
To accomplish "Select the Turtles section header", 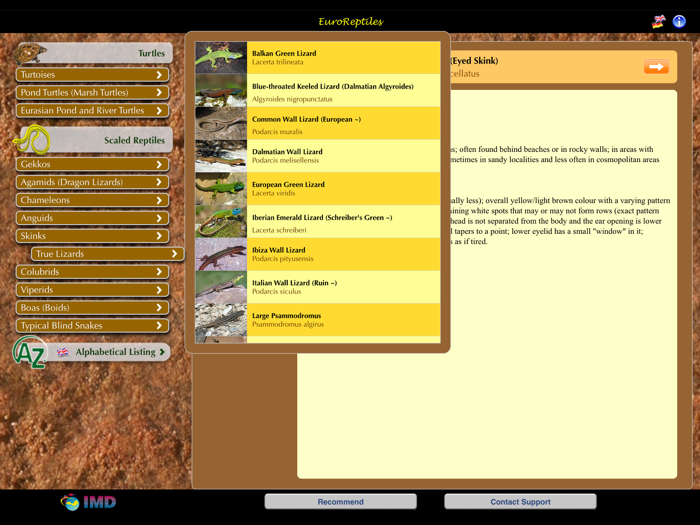I will tap(94, 53).
